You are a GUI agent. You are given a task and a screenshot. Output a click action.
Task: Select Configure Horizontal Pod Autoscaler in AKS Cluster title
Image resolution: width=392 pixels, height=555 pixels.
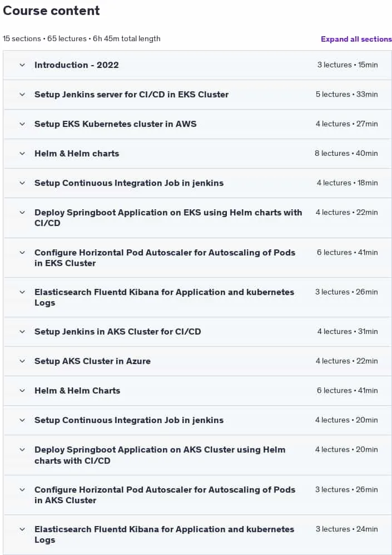coord(165,495)
